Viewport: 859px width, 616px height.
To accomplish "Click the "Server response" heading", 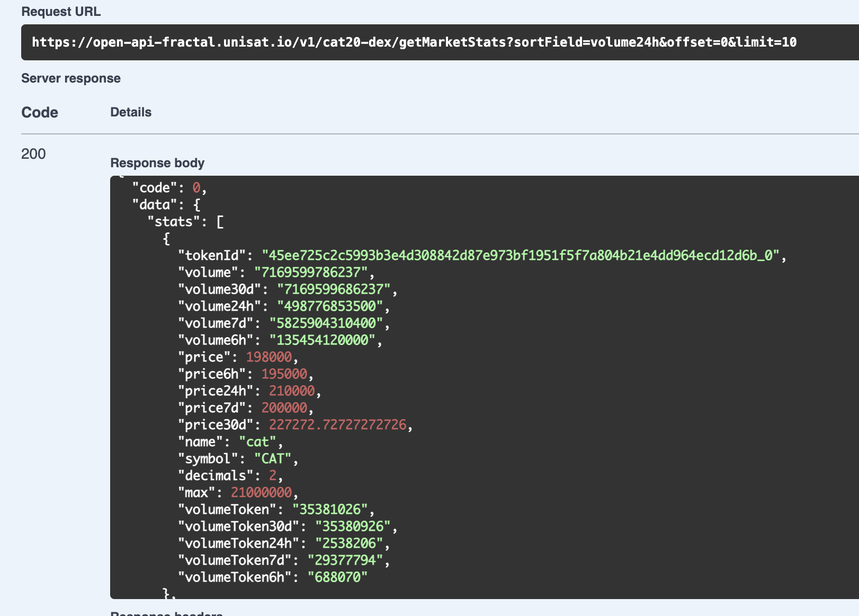I will click(71, 78).
